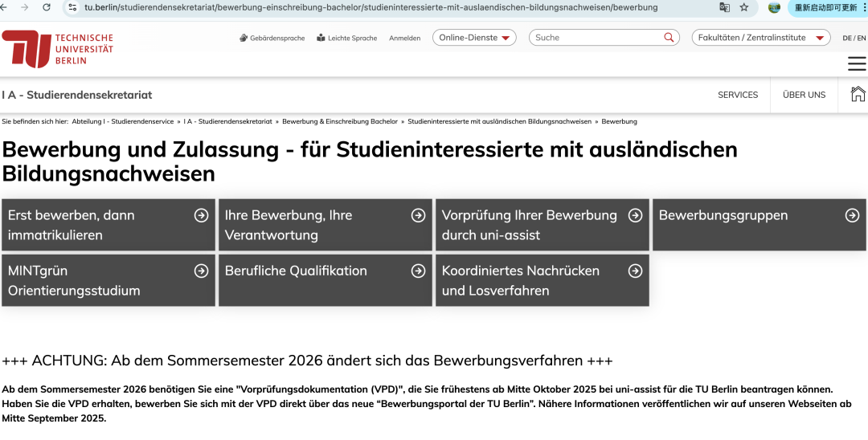Bookmark this page with star icon
868x440 pixels.
(744, 7)
